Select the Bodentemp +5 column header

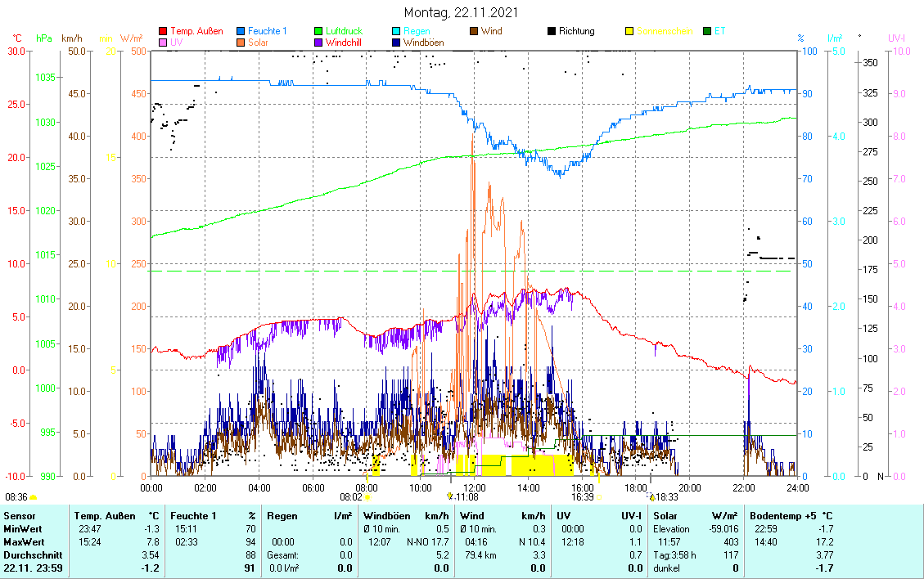coord(791,516)
